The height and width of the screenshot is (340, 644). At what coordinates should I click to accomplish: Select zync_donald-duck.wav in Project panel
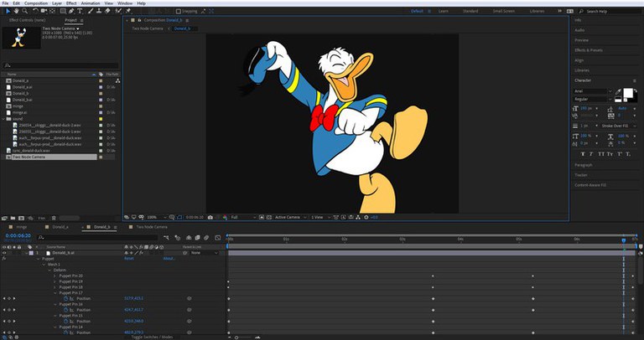point(31,151)
